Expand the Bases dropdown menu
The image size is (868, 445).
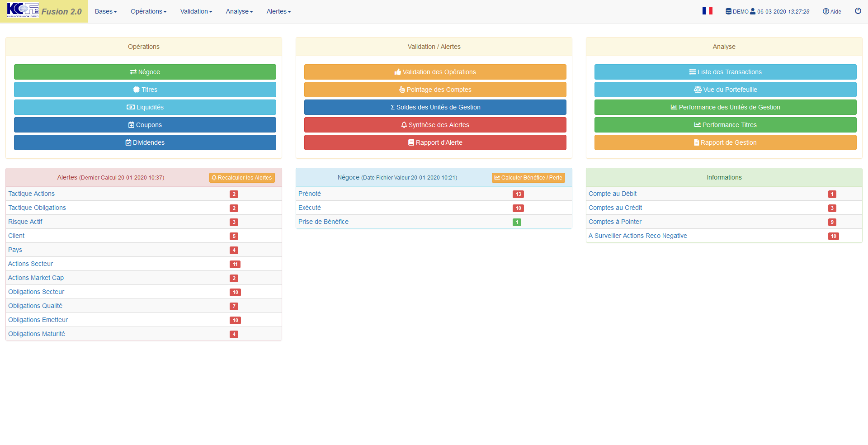pos(106,11)
